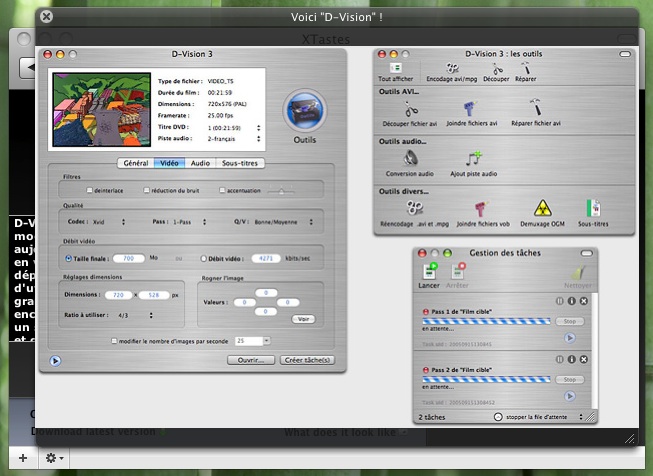Screen dimensions: 653x476
Task: Click Arrêter icon in task manager
Action: point(458,271)
